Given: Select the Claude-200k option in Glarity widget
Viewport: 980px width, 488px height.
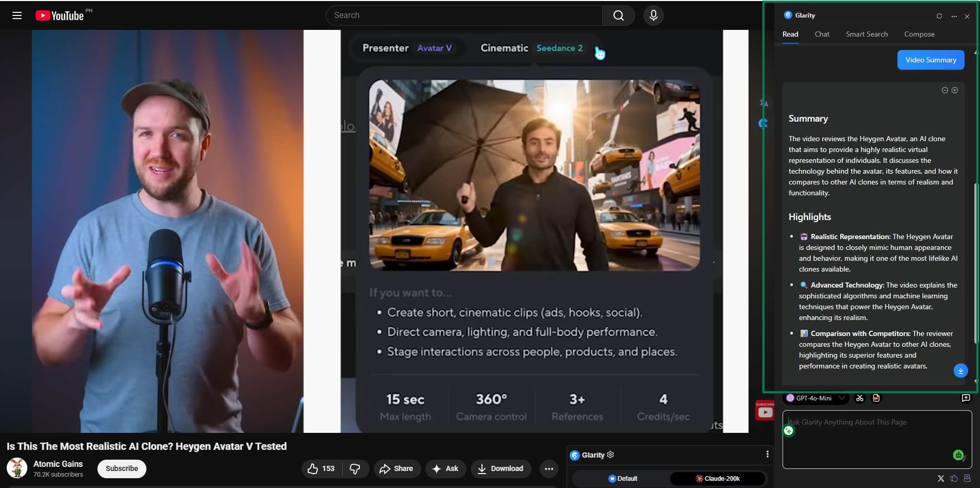Looking at the screenshot, I should [x=718, y=478].
